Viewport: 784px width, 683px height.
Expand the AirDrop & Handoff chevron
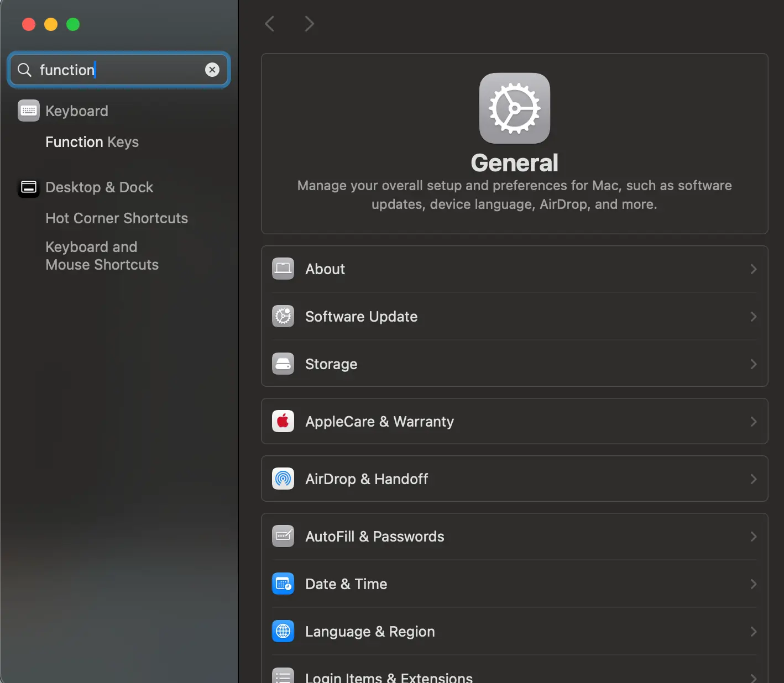click(753, 479)
